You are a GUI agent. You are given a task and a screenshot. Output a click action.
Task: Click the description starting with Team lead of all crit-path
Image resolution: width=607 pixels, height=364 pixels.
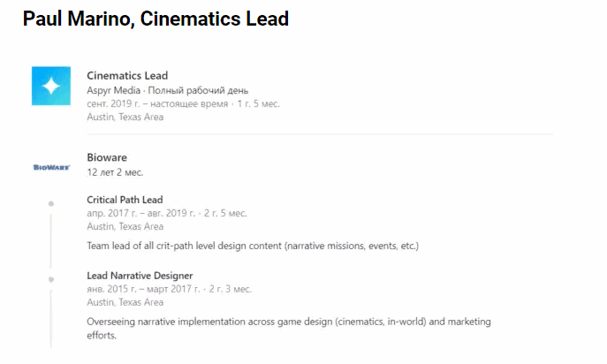(252, 246)
